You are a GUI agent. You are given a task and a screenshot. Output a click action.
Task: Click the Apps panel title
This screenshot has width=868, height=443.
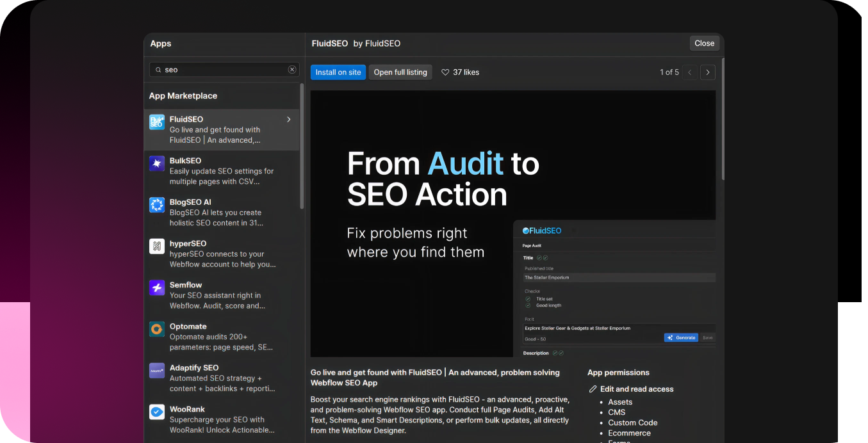click(161, 44)
